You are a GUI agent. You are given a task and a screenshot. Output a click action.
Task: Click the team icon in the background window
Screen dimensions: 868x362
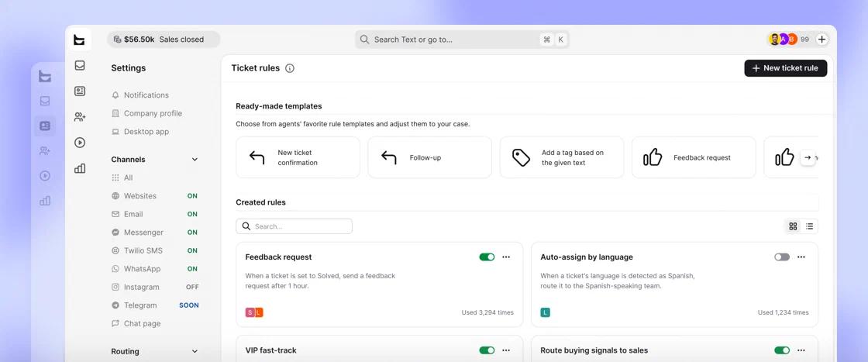(45, 150)
